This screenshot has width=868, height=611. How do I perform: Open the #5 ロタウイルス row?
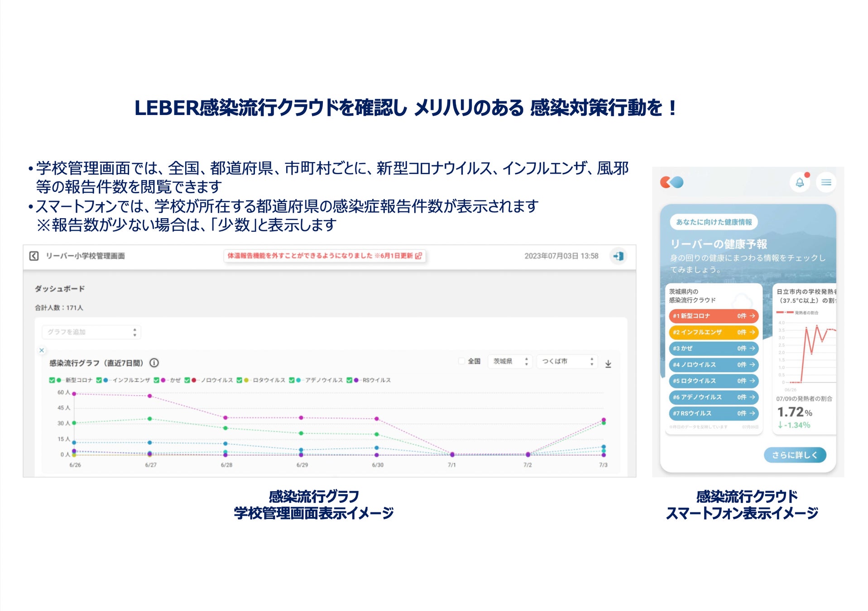pyautogui.click(x=713, y=381)
